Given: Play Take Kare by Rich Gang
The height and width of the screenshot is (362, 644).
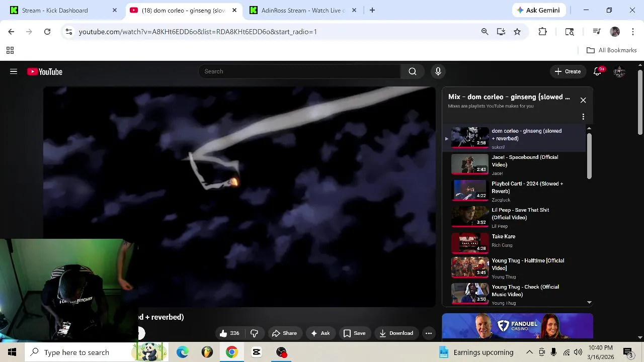Looking at the screenshot, I should (x=514, y=244).
